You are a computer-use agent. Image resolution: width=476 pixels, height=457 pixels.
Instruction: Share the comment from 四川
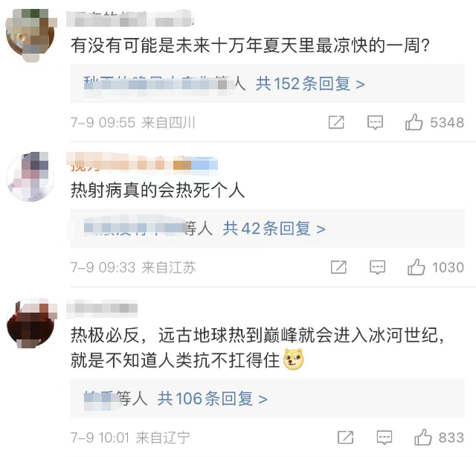pyautogui.click(x=336, y=122)
